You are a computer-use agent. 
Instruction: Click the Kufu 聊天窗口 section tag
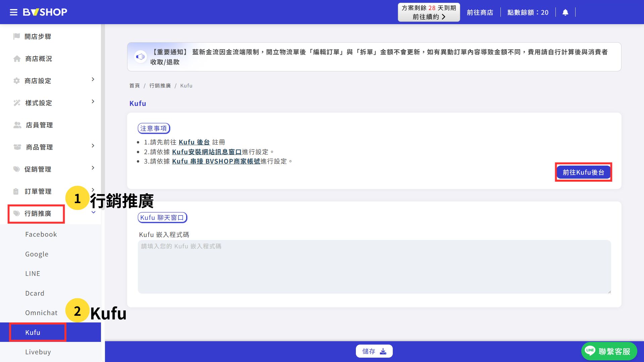tap(162, 218)
